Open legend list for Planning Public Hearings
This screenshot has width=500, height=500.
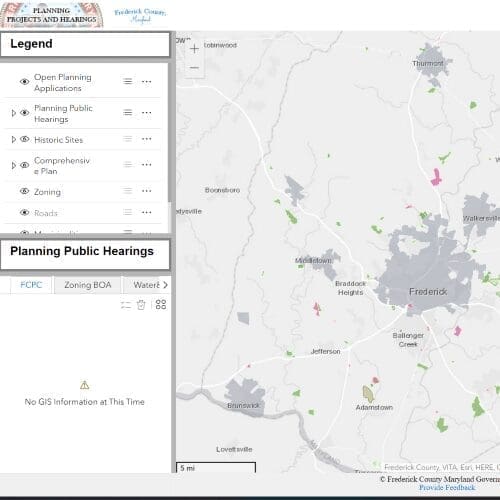pos(127,113)
